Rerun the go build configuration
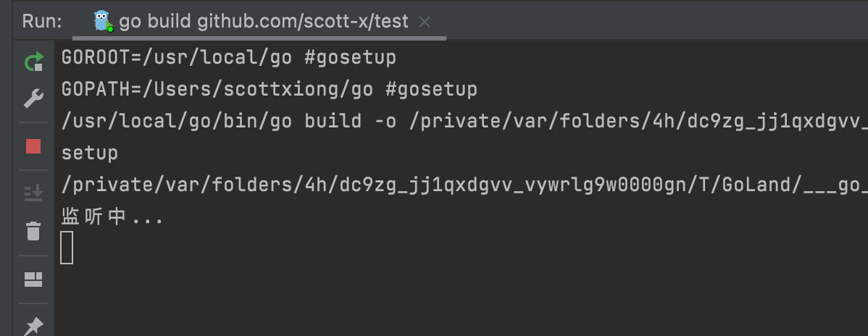The image size is (868, 336). coord(34,62)
